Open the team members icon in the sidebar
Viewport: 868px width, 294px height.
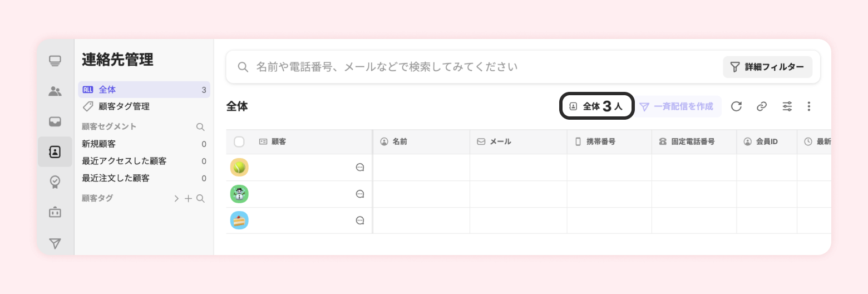[55, 91]
